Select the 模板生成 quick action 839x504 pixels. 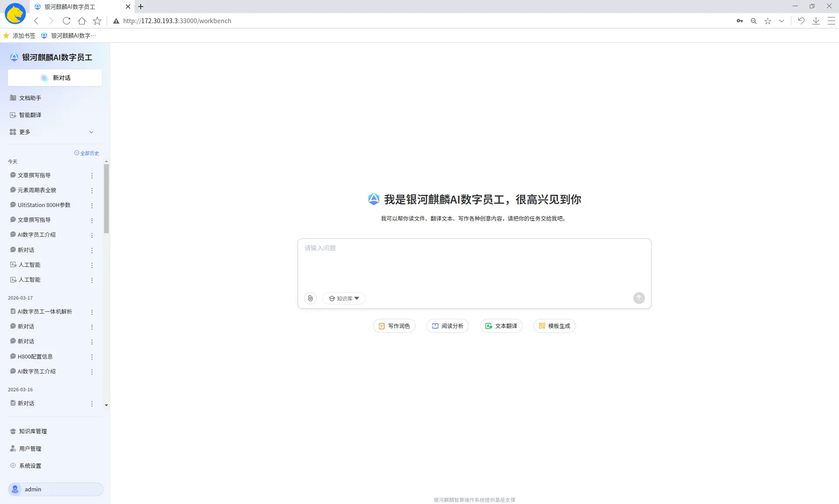click(x=555, y=326)
